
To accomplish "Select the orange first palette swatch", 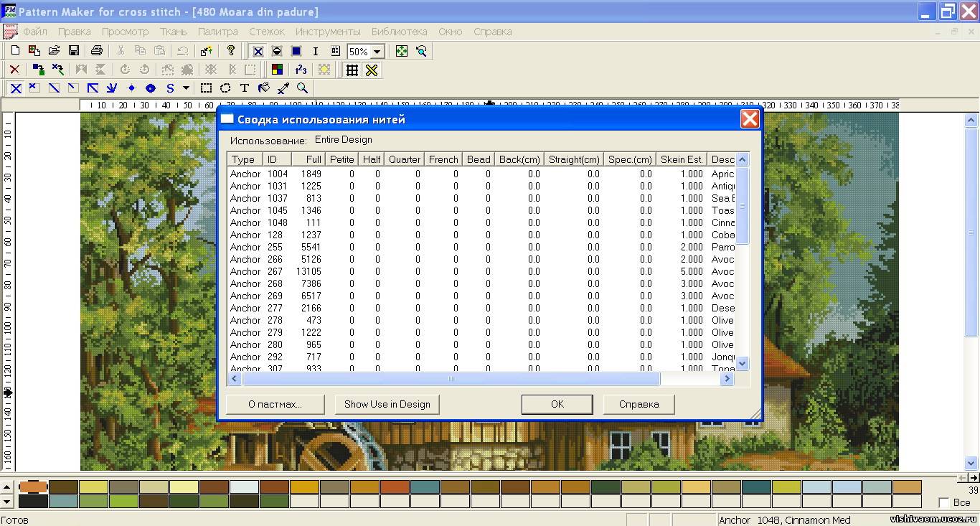I will point(33,487).
